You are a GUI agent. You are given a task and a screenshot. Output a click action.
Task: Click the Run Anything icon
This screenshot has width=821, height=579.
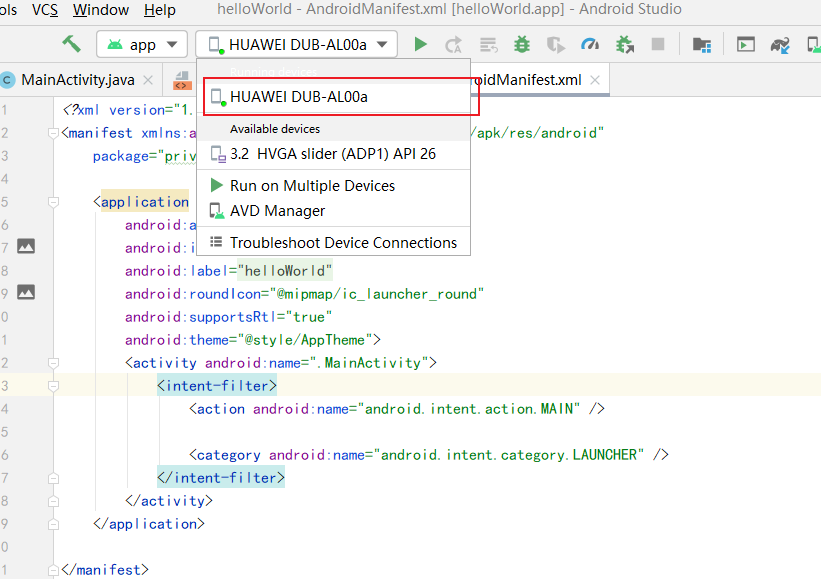746,44
